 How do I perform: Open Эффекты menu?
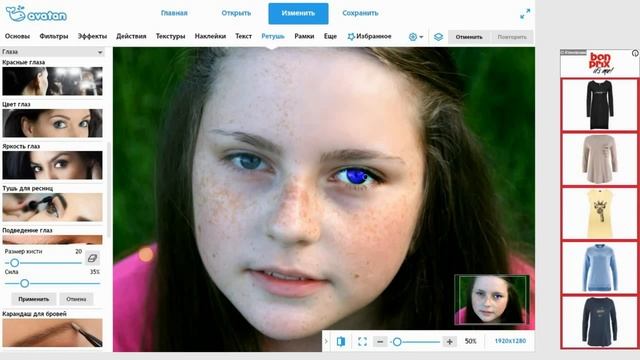[x=92, y=36]
